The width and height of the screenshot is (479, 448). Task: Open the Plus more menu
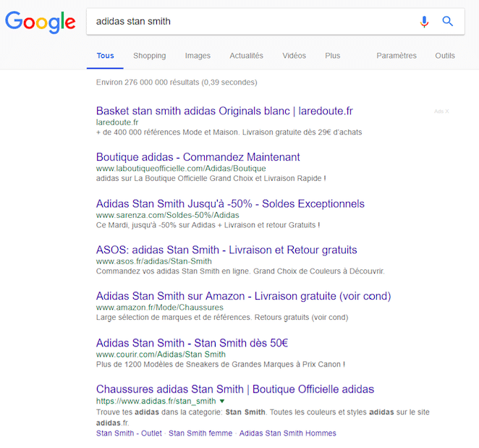(x=332, y=56)
